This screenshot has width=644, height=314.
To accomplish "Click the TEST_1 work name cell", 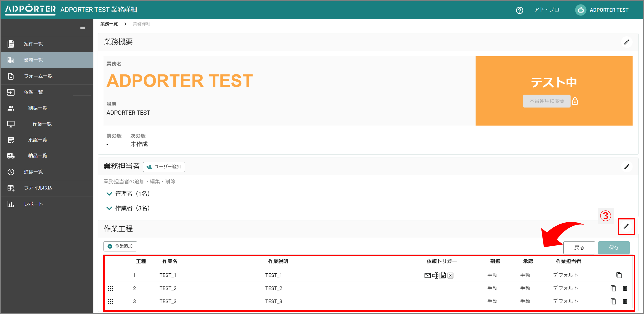I will pos(168,275).
